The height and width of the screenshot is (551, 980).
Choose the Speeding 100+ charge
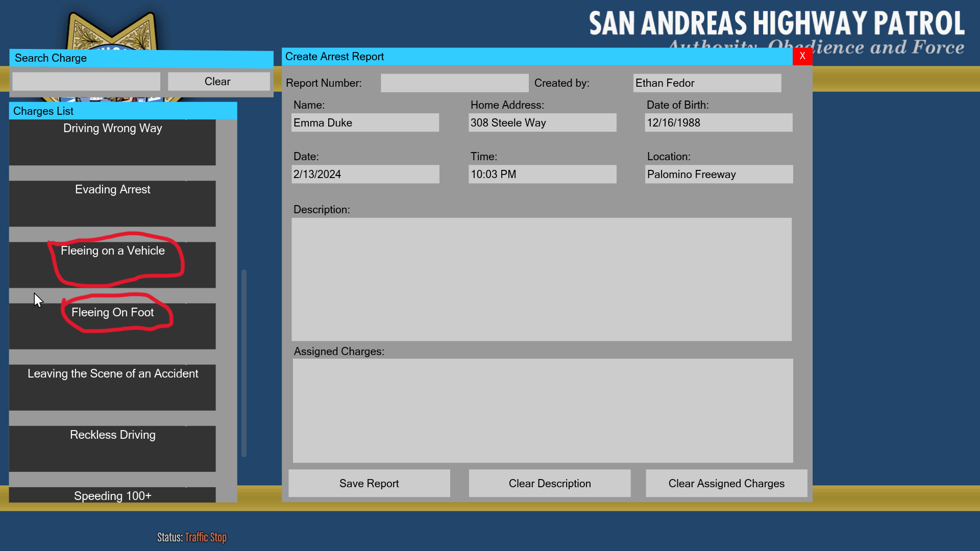click(x=112, y=495)
